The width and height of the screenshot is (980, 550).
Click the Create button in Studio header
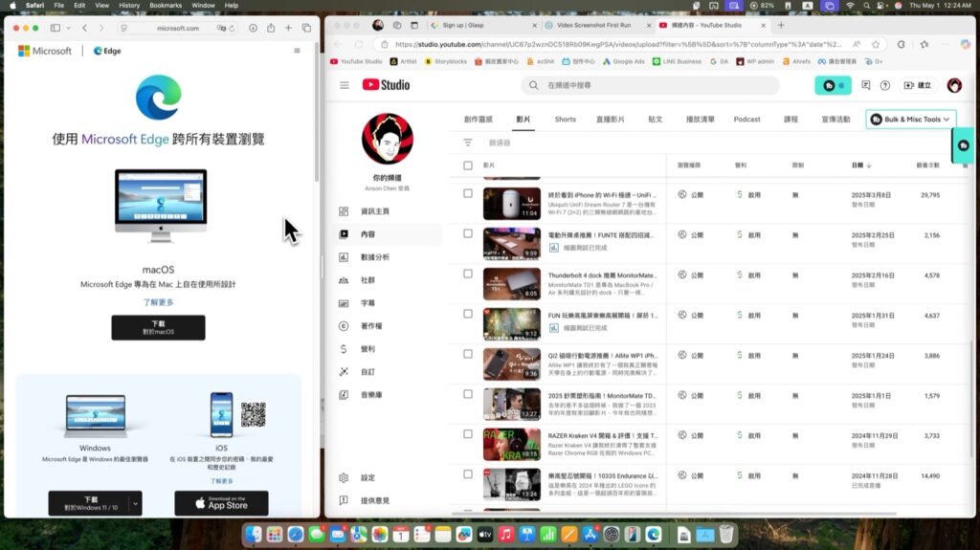(x=918, y=85)
